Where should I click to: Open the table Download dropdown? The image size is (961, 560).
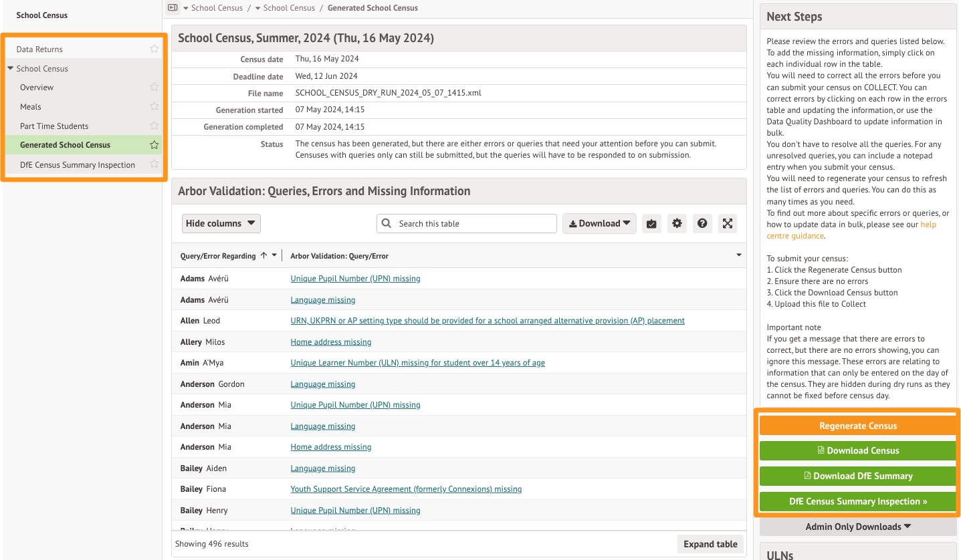click(x=599, y=224)
